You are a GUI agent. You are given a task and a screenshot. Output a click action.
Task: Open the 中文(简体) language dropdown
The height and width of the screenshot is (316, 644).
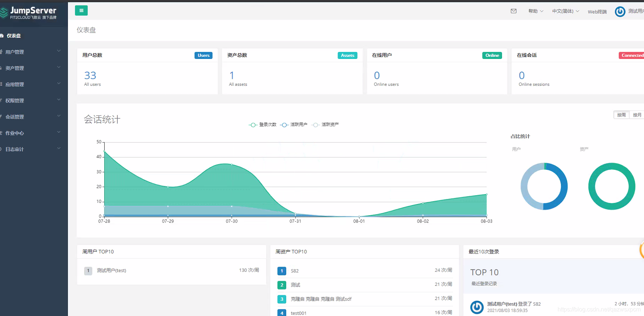coord(566,11)
